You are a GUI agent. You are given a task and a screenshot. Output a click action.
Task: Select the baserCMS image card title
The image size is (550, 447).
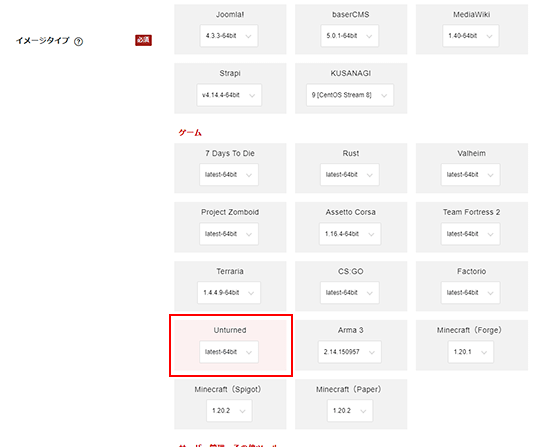[351, 15]
